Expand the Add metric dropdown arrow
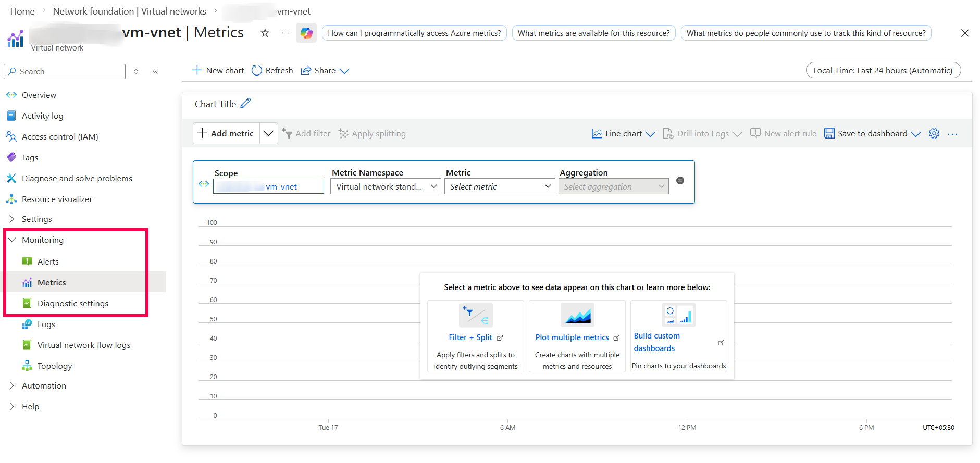 pos(268,134)
